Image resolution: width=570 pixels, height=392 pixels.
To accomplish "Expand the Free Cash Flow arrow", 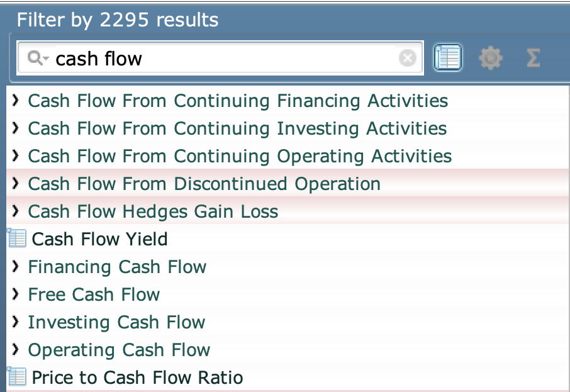I will click(16, 294).
